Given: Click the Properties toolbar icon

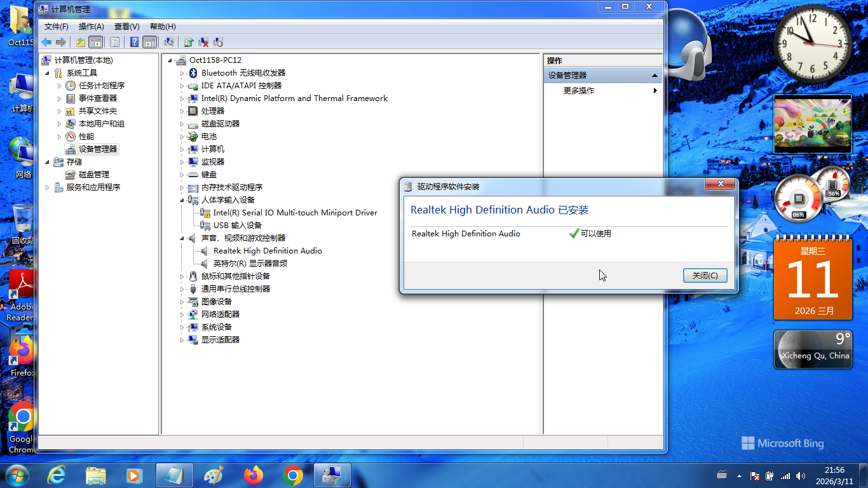Looking at the screenshot, I should coord(114,42).
